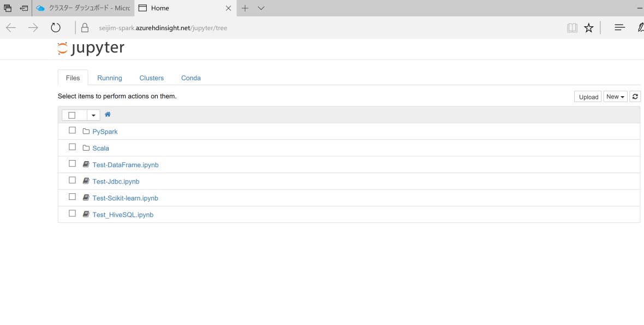644x325 pixels.
Task: Click the address bar URL field
Action: click(x=164, y=27)
